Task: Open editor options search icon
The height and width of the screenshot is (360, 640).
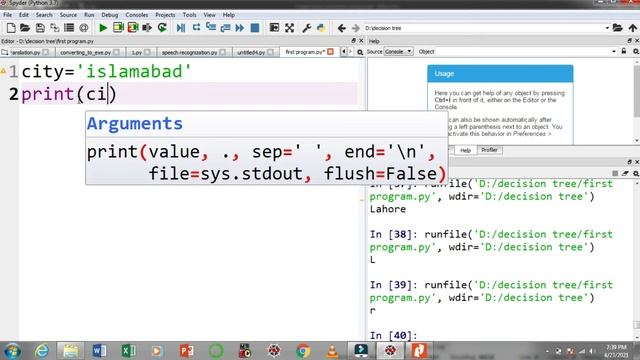Action: [360, 52]
